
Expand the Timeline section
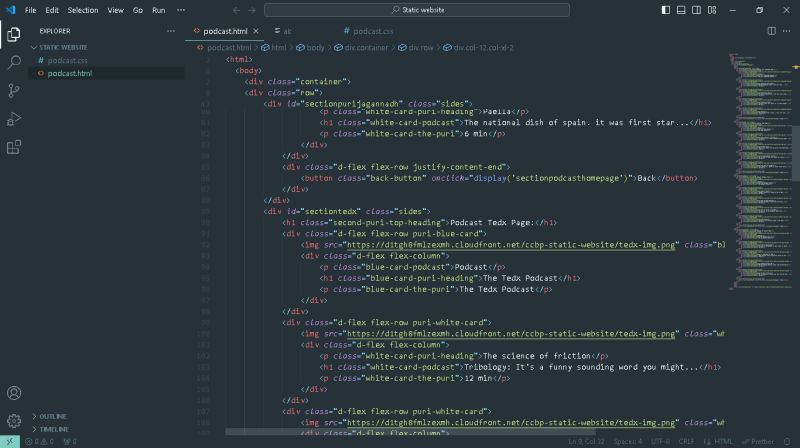53,428
